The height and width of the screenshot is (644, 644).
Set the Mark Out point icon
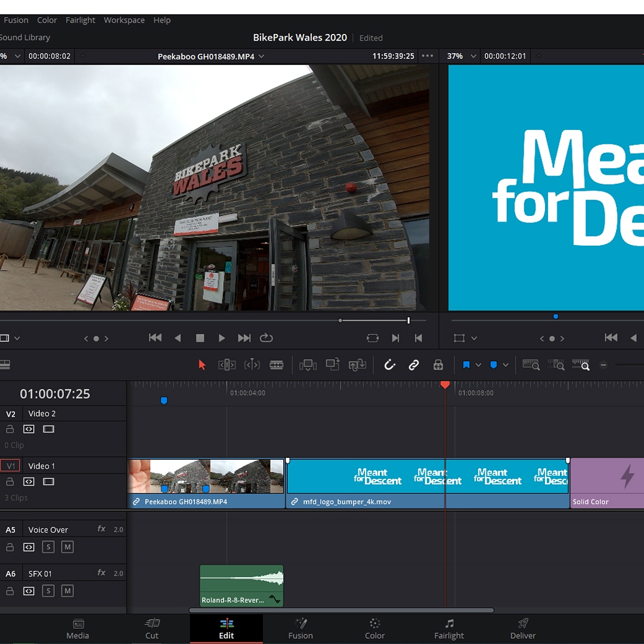click(x=418, y=338)
